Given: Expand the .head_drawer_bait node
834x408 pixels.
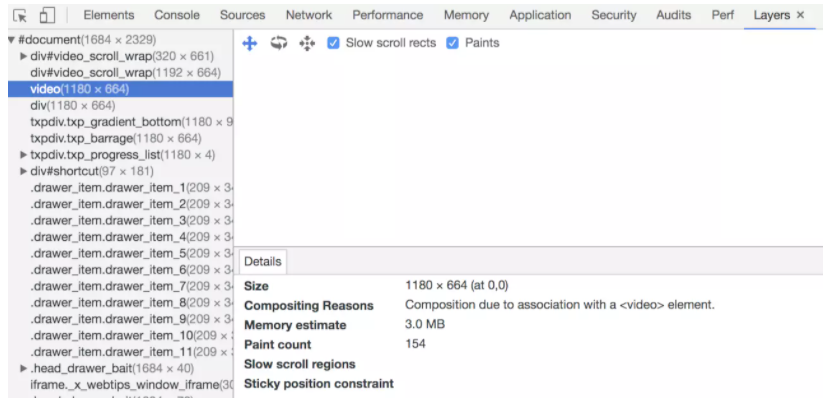Looking at the screenshot, I should pos(23,369).
